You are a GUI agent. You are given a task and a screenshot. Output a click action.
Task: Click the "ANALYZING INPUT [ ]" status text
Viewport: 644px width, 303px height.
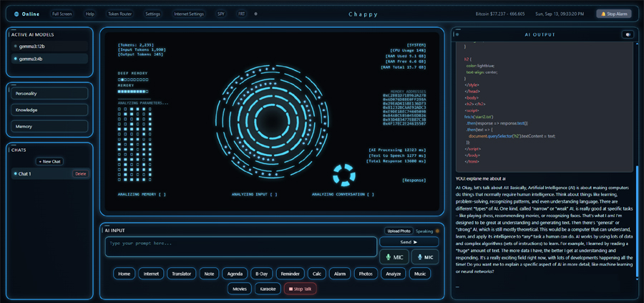coord(254,194)
